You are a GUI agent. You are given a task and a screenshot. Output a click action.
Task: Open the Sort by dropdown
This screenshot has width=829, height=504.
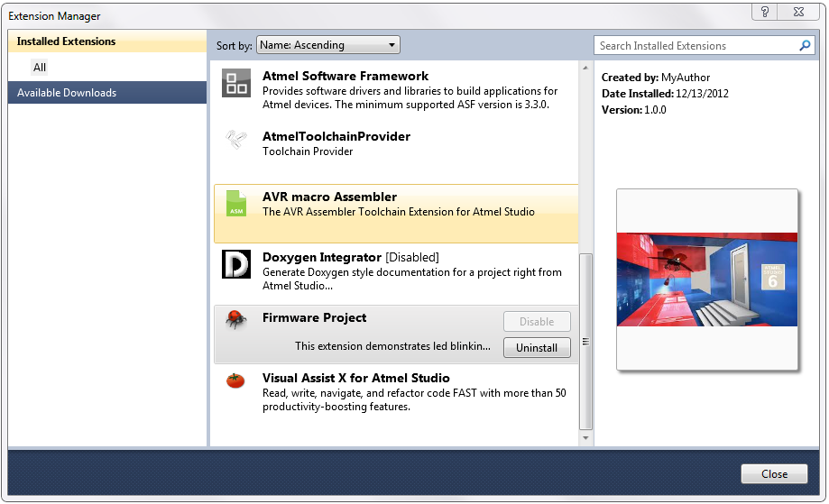click(327, 45)
